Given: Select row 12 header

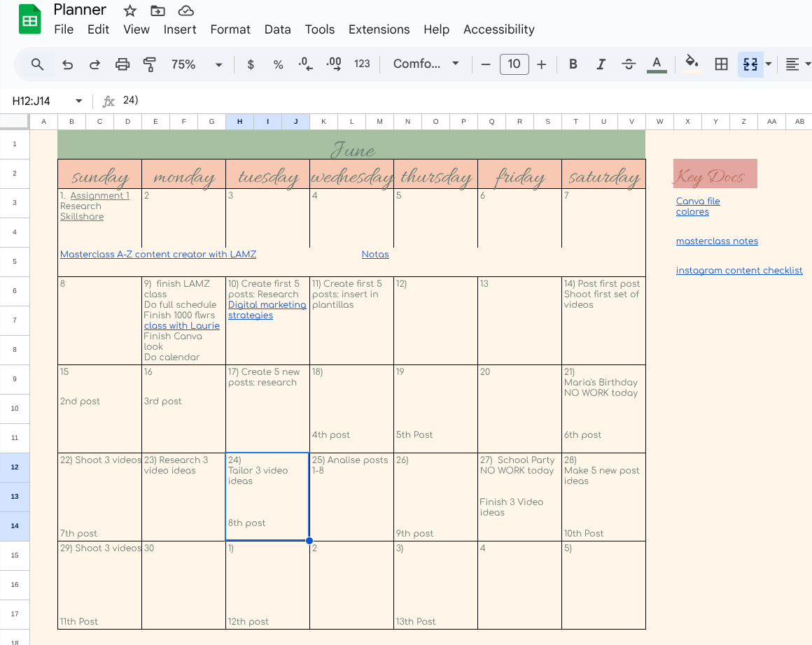Looking at the screenshot, I should 15,467.
